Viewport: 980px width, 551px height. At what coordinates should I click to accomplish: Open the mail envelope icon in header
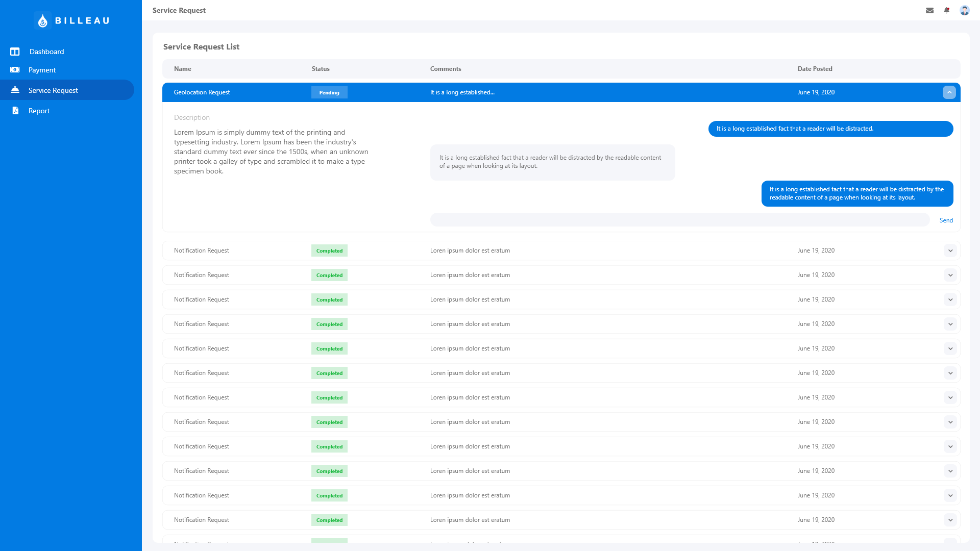(x=929, y=10)
